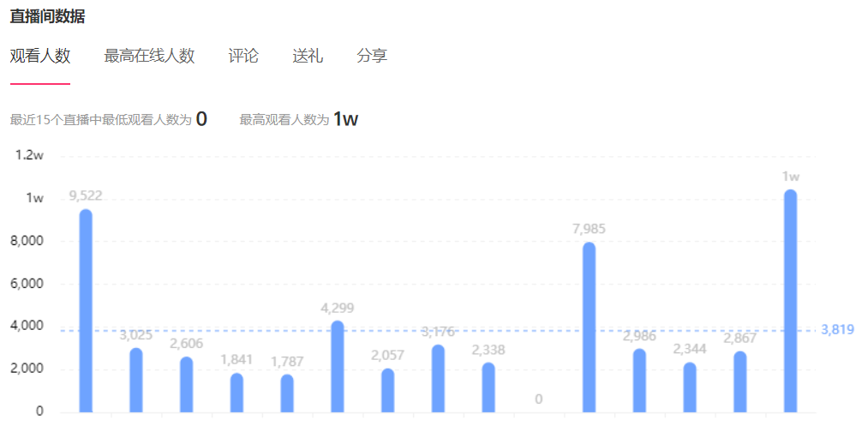Select the bar labeled 2,057
Viewport: 868px width, 444px height.
click(x=388, y=390)
